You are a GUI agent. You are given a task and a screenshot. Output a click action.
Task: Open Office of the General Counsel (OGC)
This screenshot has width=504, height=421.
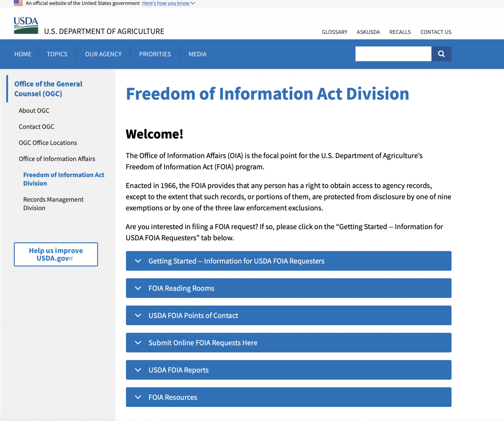48,89
